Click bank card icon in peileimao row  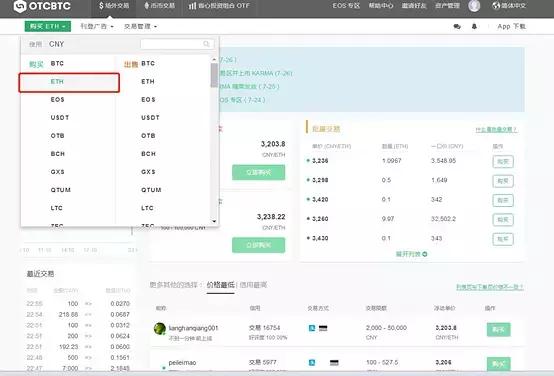click(334, 363)
